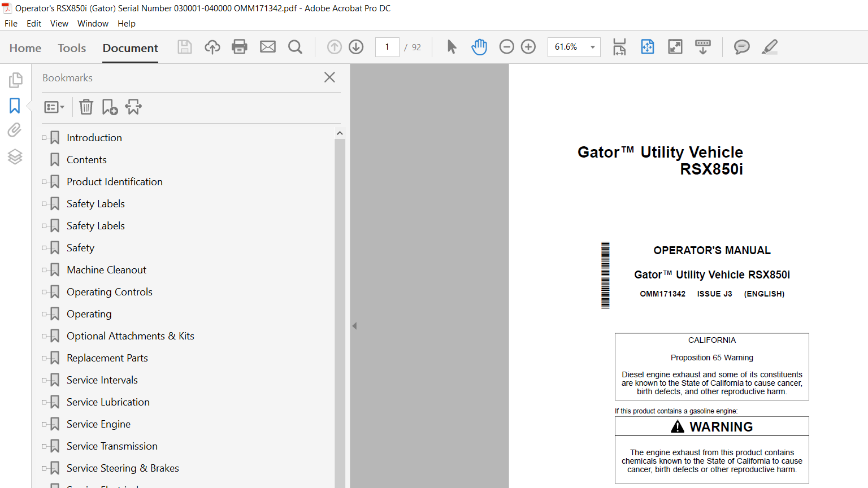The image size is (868, 488).
Task: Switch to the Home tab
Action: coord(25,48)
